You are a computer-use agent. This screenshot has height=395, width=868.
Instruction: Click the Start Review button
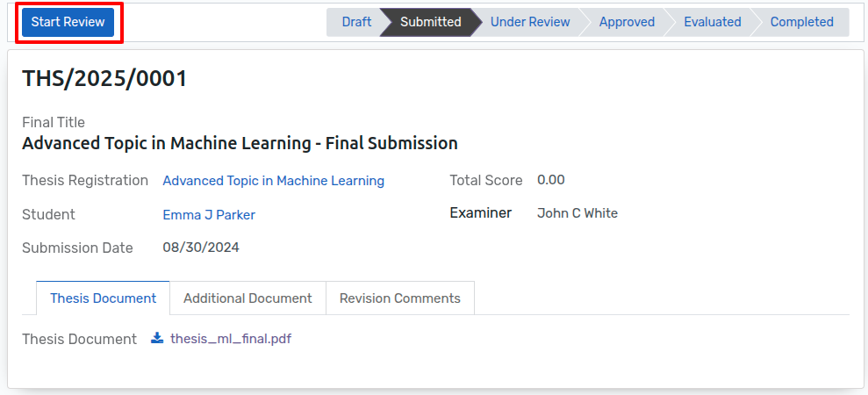68,22
